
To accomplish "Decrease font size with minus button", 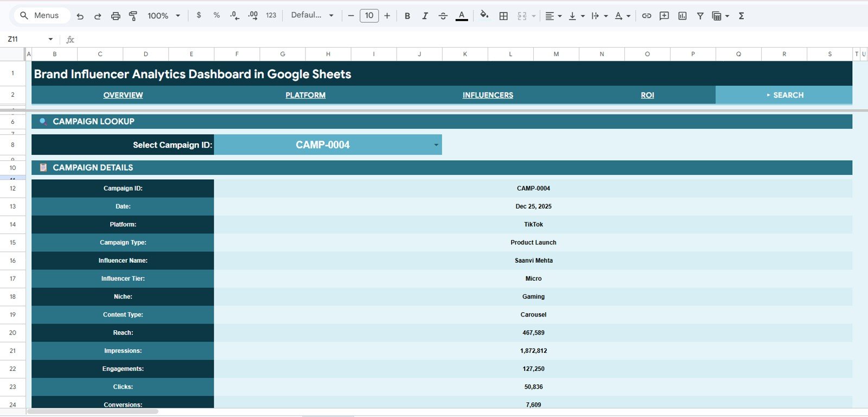I will (x=351, y=16).
